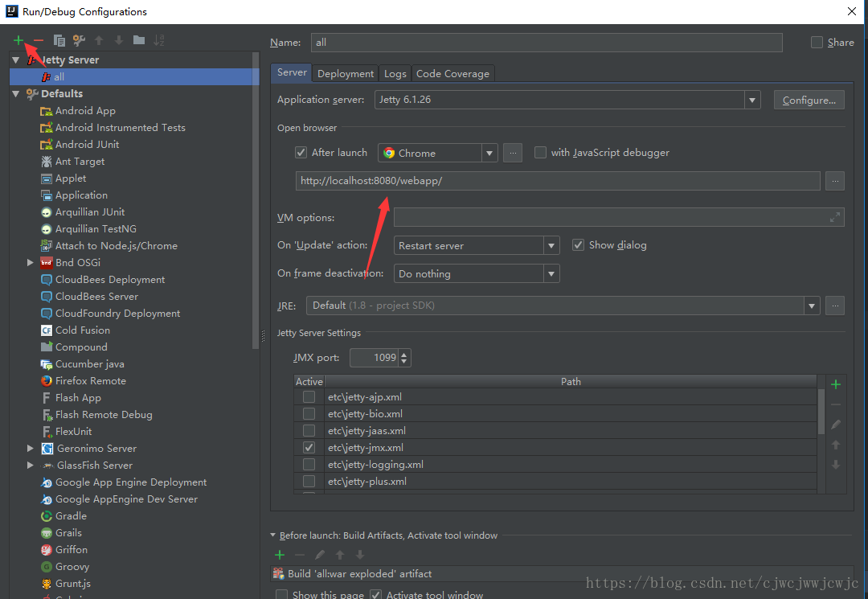Viewport: 868px width, 599px height.
Task: Open Edit Defaults wrench icon in toolbar
Action: [x=79, y=40]
